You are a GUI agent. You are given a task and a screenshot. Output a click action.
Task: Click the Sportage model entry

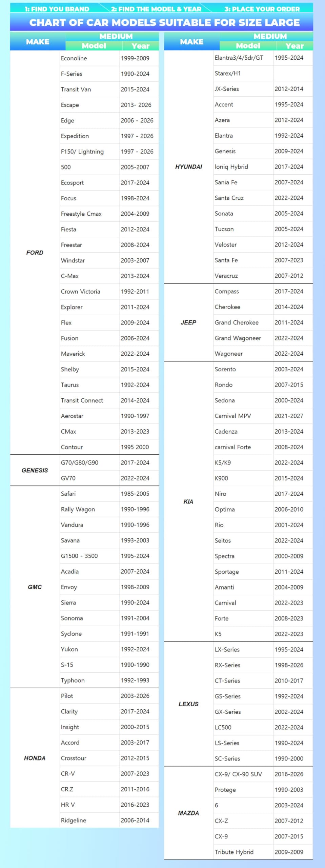pyautogui.click(x=227, y=572)
